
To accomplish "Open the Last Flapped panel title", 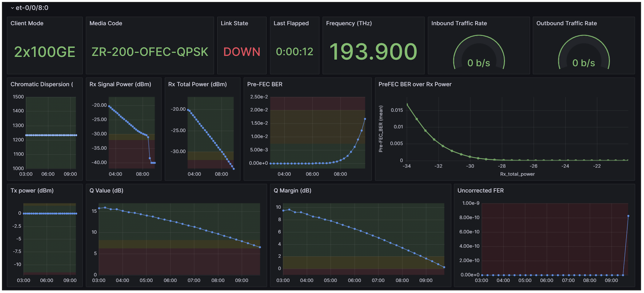I will click(291, 23).
